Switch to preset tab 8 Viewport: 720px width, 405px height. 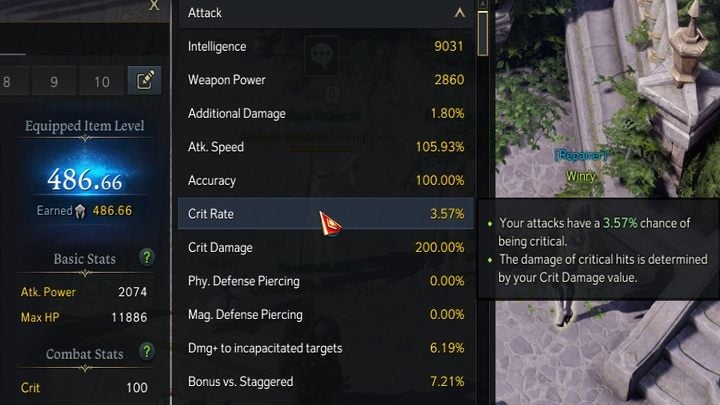tap(7, 82)
